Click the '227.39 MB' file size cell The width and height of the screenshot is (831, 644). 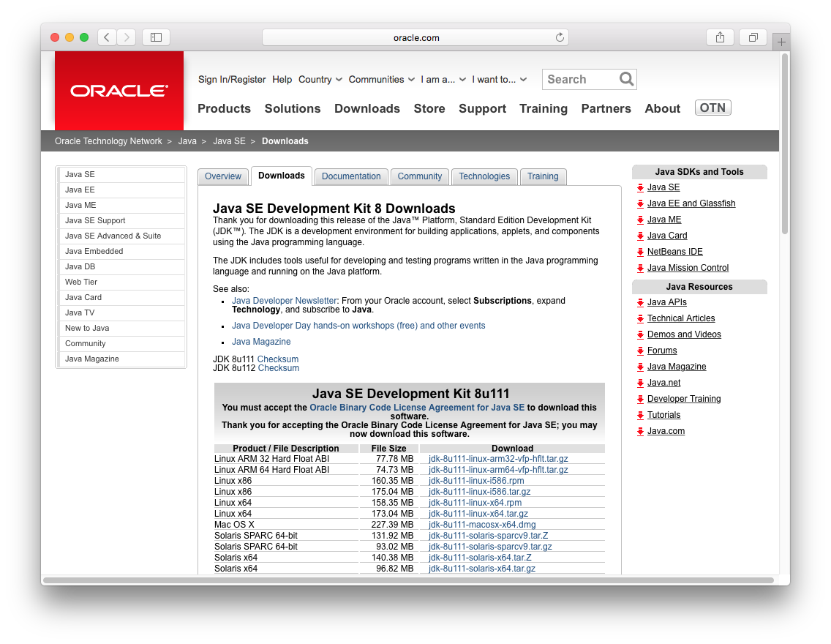point(389,525)
